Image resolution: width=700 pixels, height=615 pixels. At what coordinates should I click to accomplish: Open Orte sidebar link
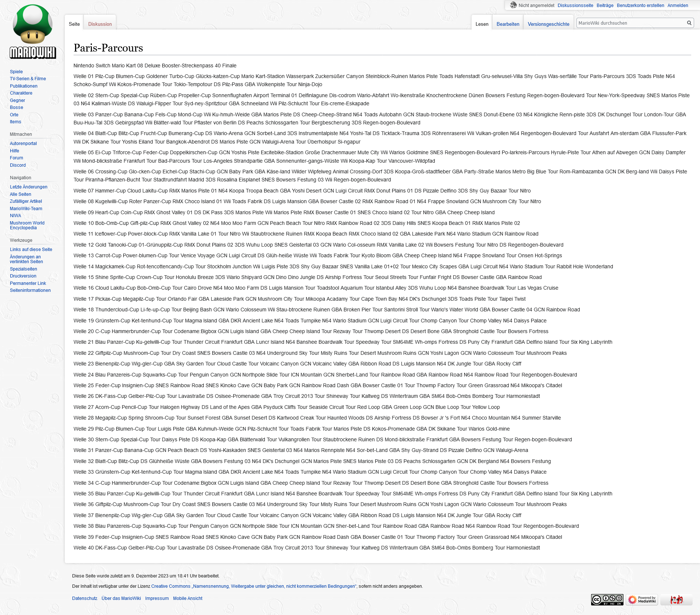(x=14, y=115)
